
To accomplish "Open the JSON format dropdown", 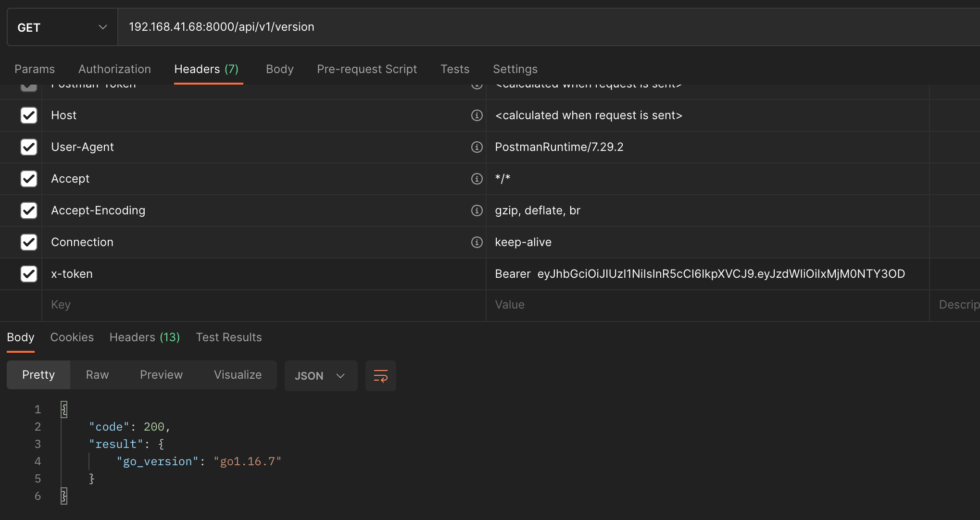I will click(320, 376).
